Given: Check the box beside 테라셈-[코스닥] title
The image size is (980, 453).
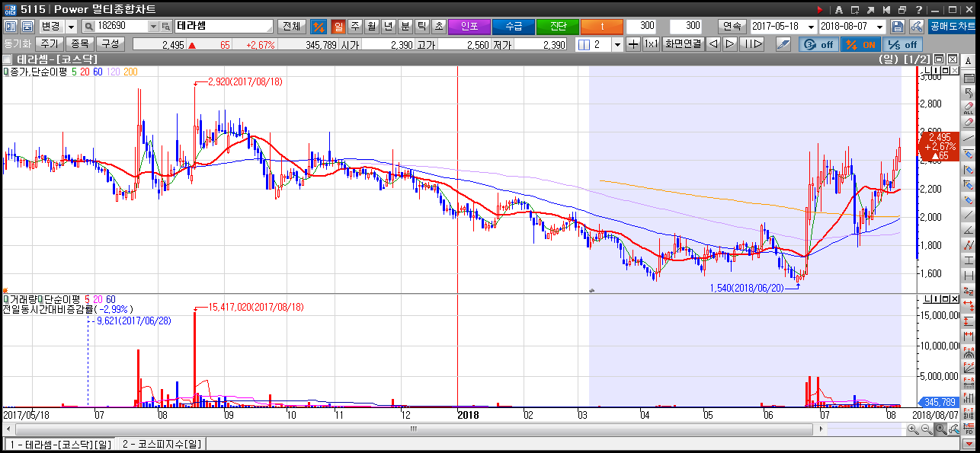Looking at the screenshot, I should pyautogui.click(x=7, y=59).
